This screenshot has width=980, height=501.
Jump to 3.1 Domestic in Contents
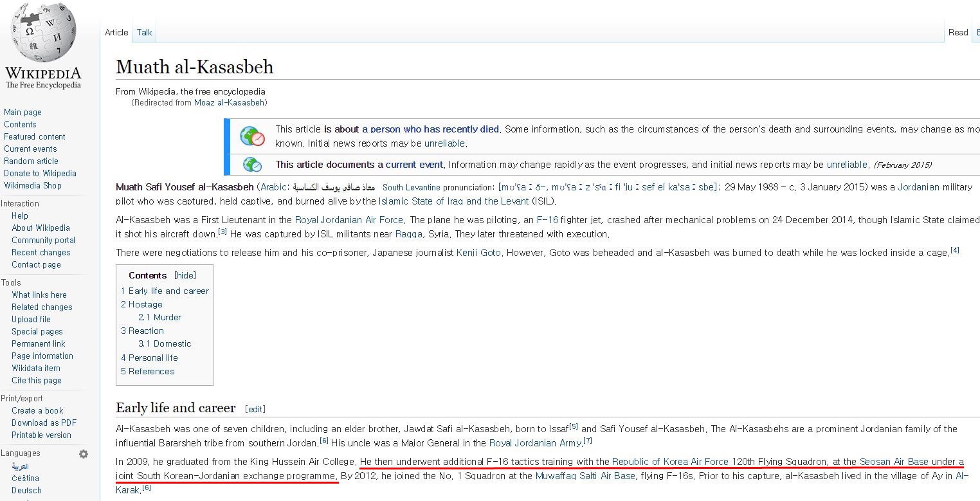165,343
